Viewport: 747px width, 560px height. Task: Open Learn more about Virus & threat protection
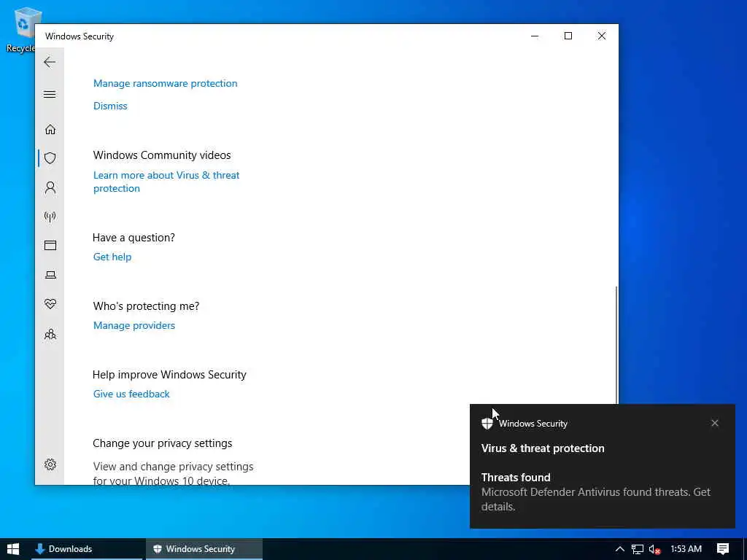tap(166, 182)
